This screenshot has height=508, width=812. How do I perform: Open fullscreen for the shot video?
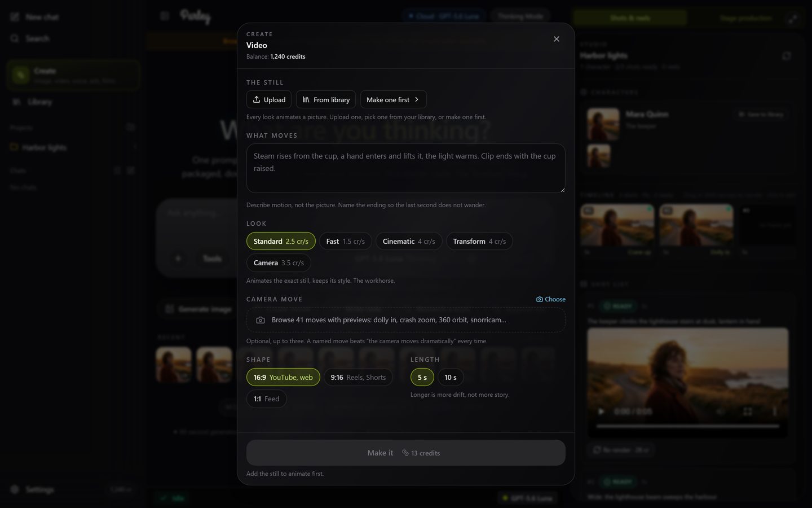pos(748,411)
